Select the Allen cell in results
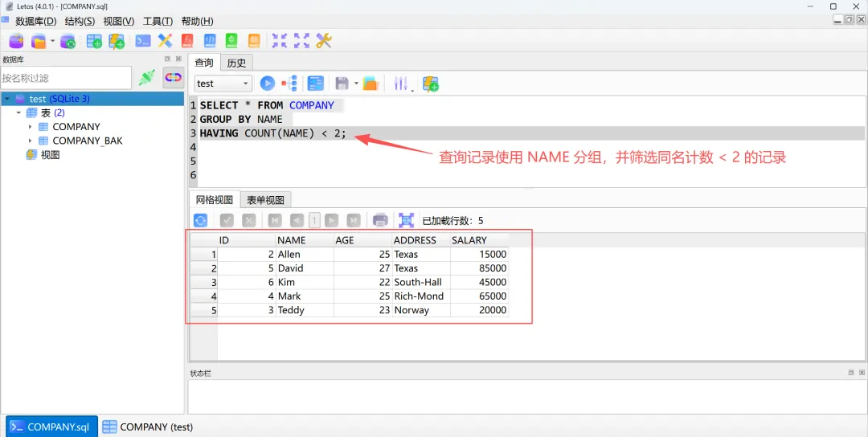This screenshot has width=868, height=437. (305, 255)
